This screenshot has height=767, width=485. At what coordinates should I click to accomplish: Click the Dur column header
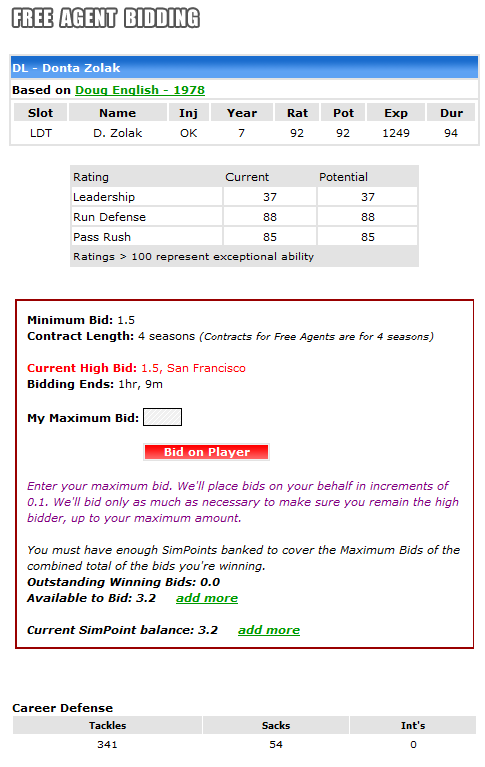tap(451, 113)
